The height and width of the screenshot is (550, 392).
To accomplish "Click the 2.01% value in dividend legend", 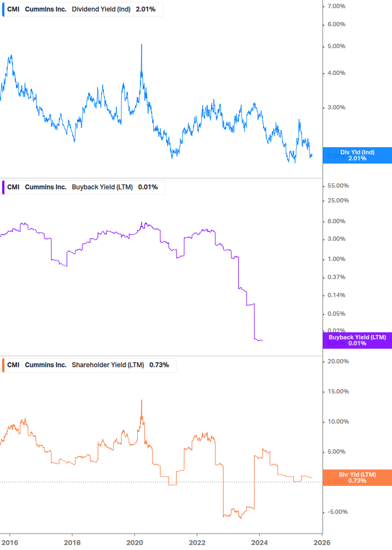I will click(x=146, y=9).
